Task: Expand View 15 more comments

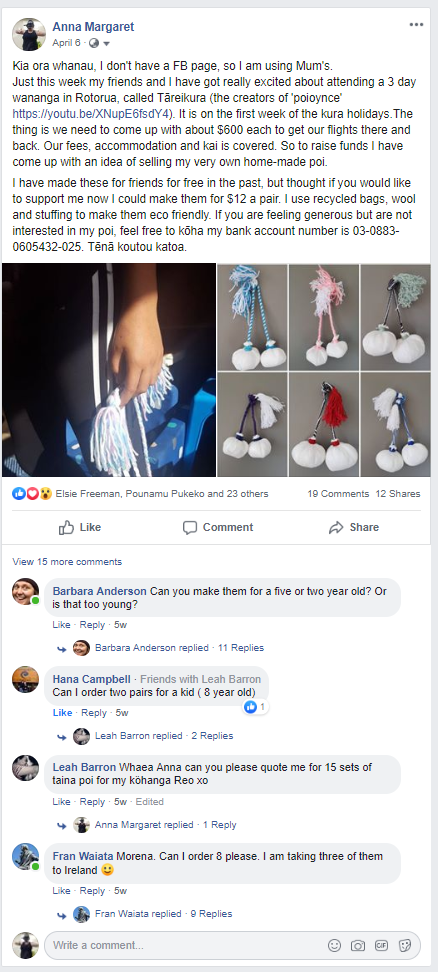Action: 67,562
